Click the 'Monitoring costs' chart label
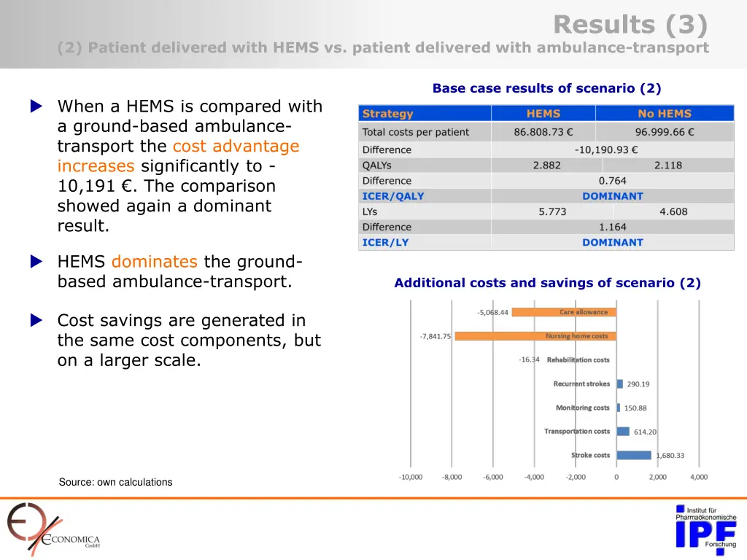 [x=582, y=408]
